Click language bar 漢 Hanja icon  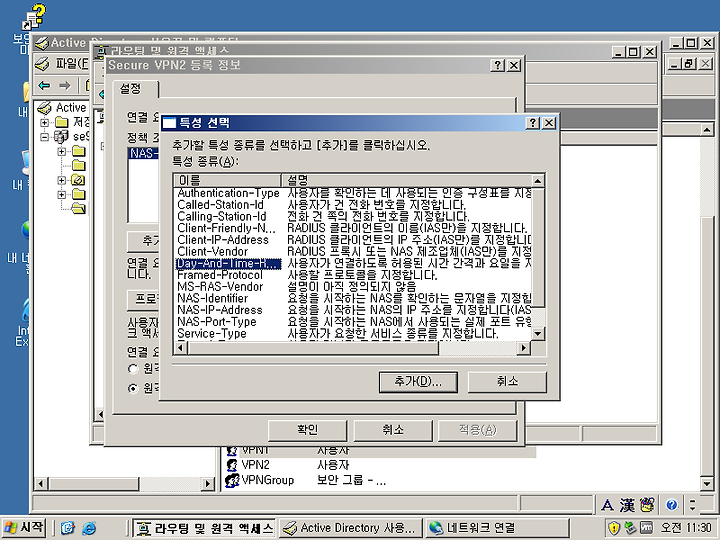pos(627,505)
